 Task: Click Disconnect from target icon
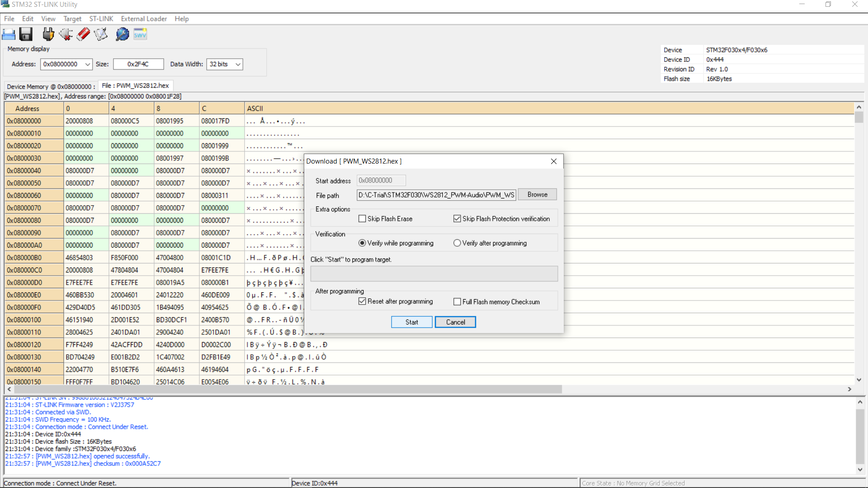[x=66, y=34]
